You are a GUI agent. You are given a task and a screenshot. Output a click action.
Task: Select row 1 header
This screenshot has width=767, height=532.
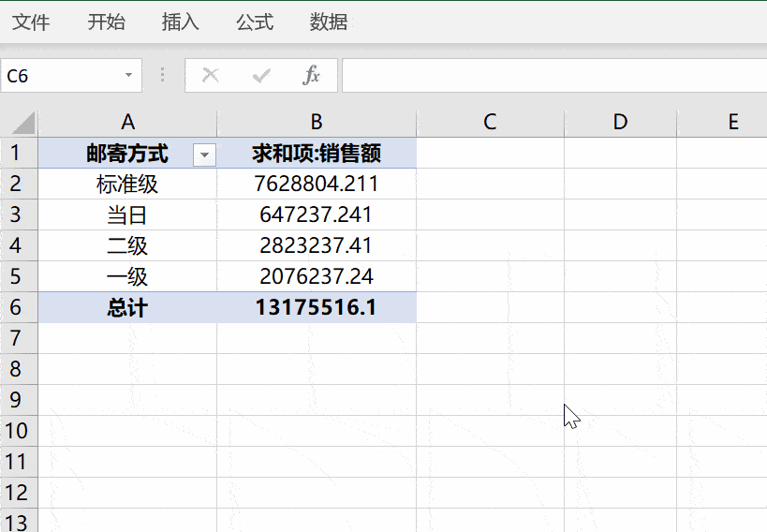click(x=19, y=154)
